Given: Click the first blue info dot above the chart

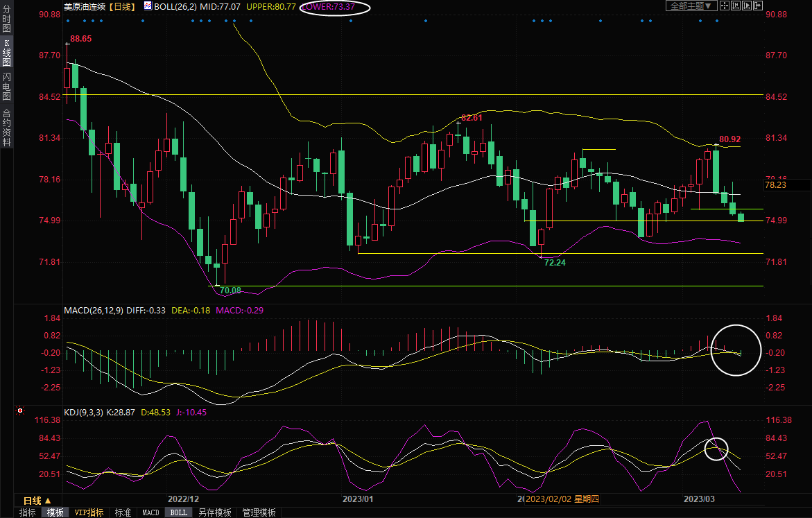Looking at the screenshot, I should pyautogui.click(x=68, y=20).
